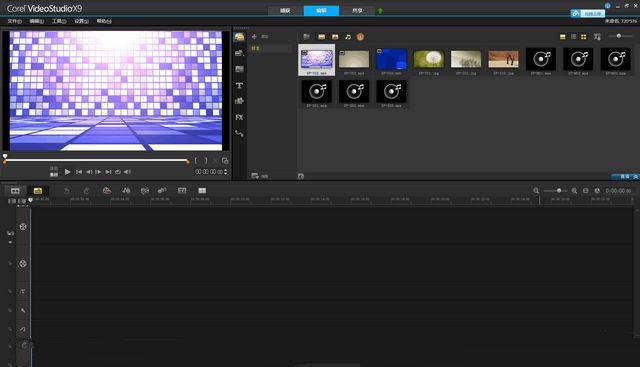Select the dandelion photo thumbnail
Screen dimensions: 640x367
click(x=429, y=59)
